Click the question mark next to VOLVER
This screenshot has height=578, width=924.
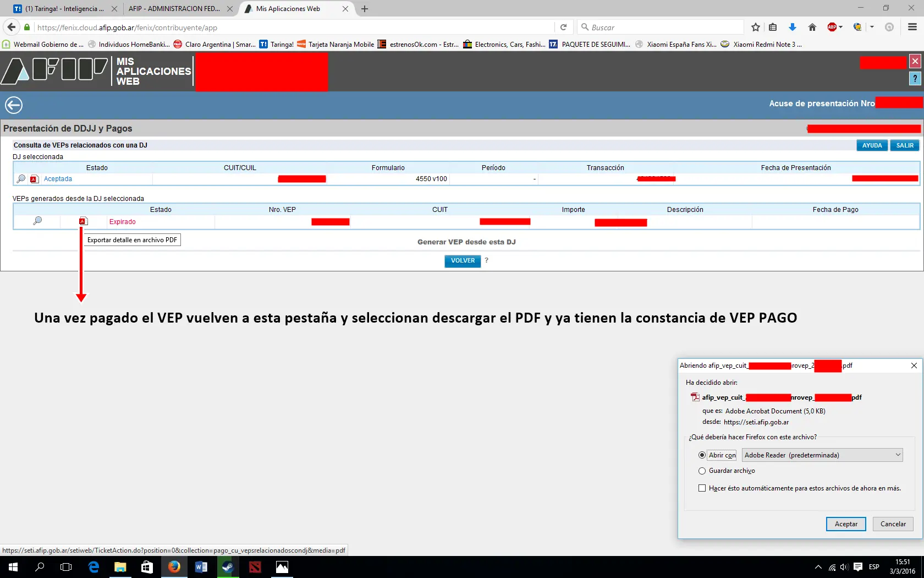486,260
